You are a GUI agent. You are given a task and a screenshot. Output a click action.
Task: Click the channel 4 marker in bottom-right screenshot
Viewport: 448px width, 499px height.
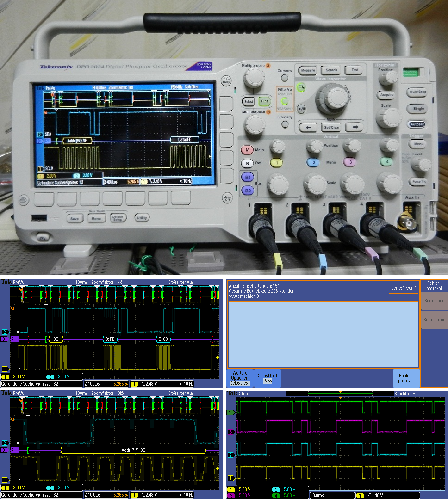[230, 413]
